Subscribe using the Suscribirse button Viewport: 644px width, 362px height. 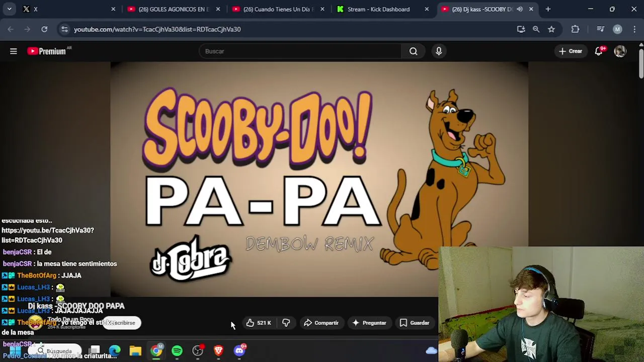(x=122, y=323)
